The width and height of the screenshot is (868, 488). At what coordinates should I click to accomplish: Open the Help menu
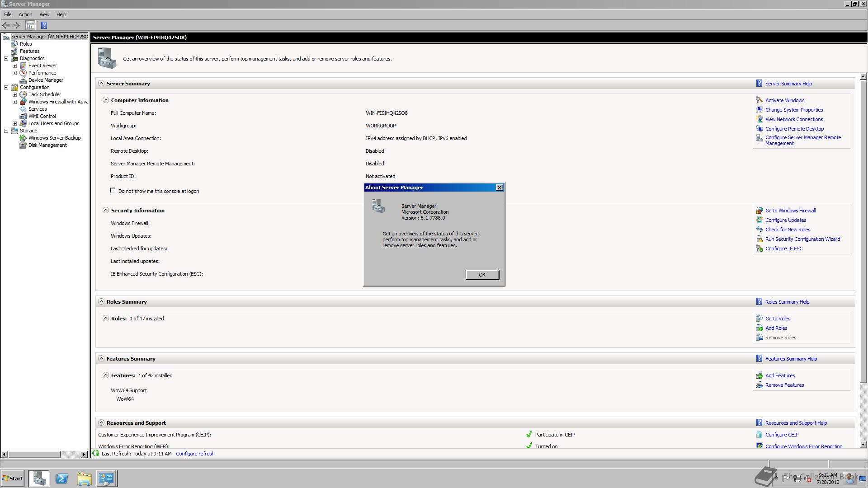point(61,14)
